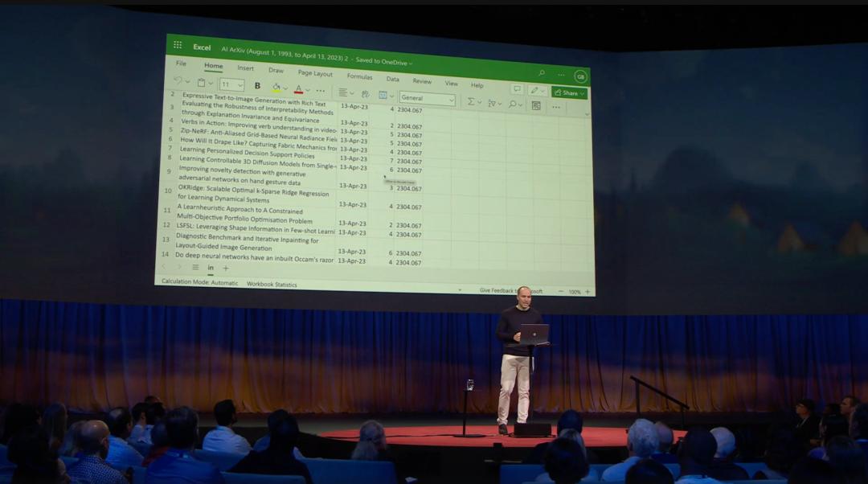
Task: Go to next sheet arrow
Action: (x=178, y=267)
